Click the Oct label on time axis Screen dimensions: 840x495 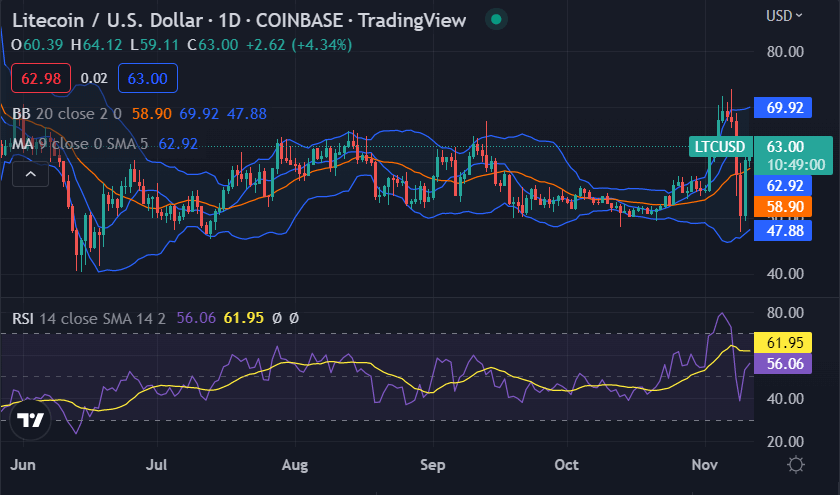567,464
